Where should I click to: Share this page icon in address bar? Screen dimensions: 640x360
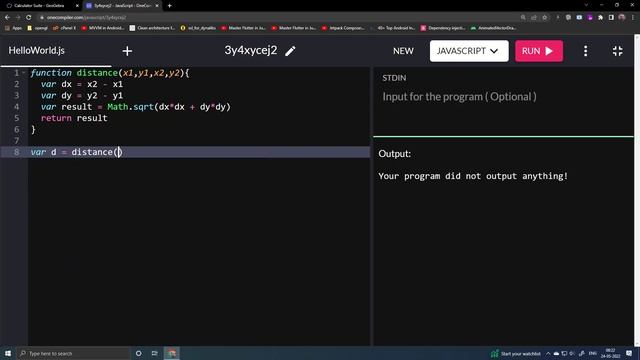534,18
